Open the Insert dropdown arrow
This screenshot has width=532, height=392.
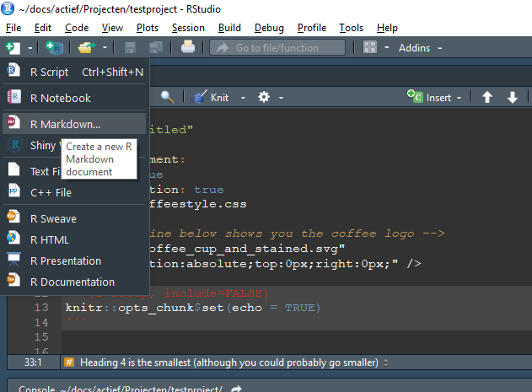pos(459,98)
